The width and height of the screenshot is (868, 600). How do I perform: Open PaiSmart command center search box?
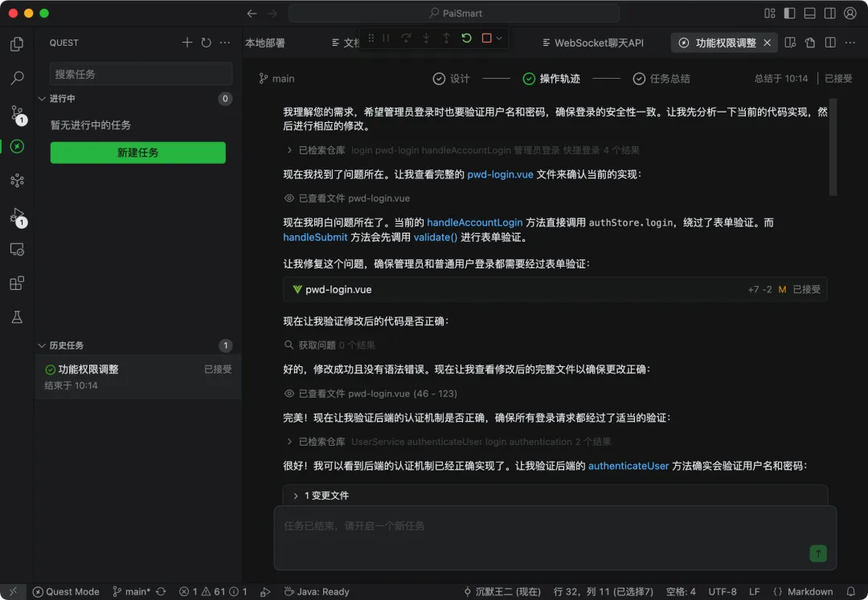[x=454, y=14]
